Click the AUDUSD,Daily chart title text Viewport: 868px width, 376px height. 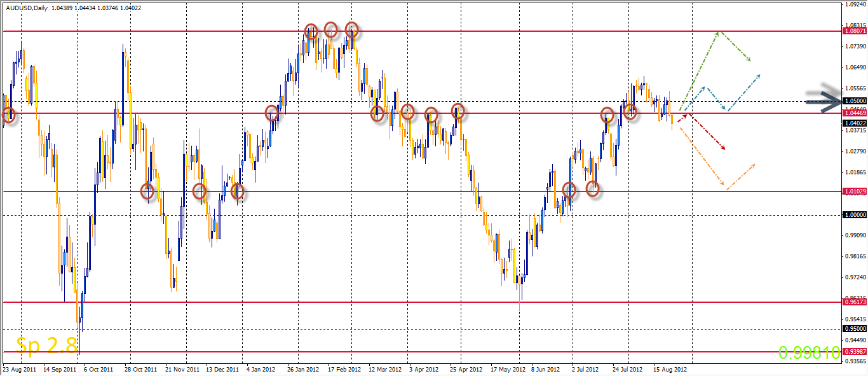pos(25,6)
